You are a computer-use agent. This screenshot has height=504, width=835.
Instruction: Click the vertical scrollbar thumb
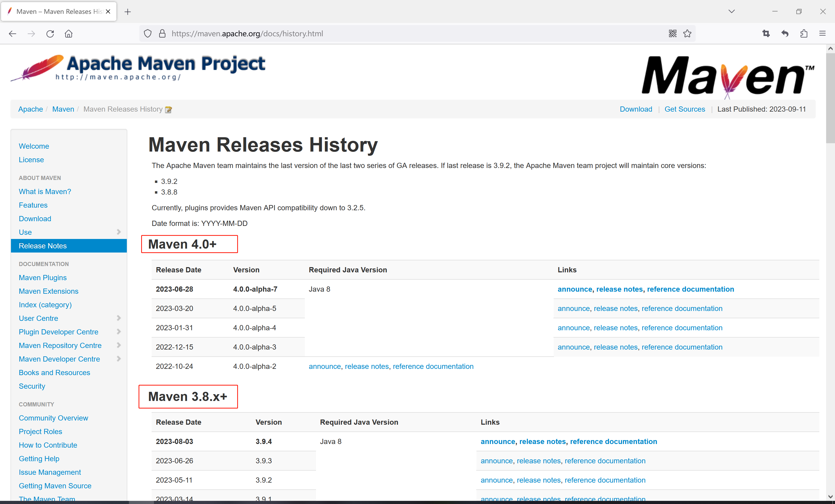click(830, 98)
